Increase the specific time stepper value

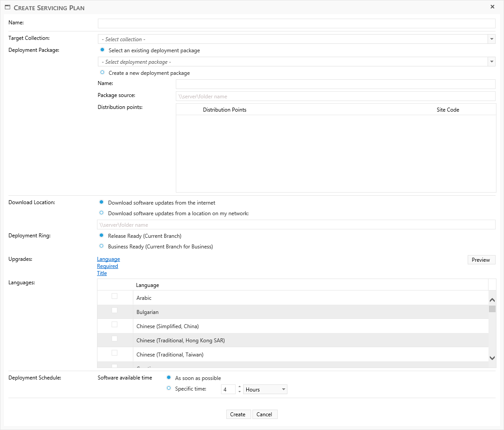coord(240,387)
